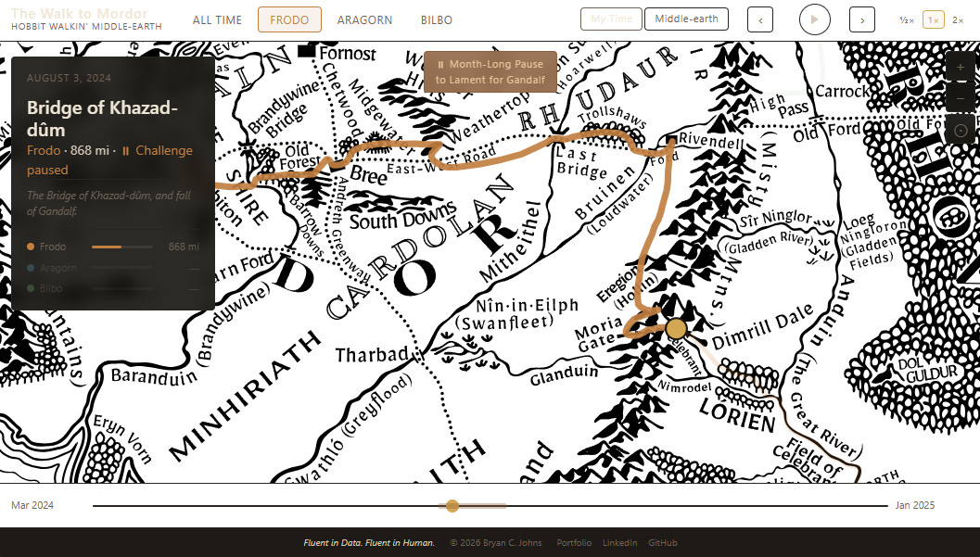Image resolution: width=980 pixels, height=557 pixels.
Task: Select the ALL TIME tab
Action: 217,20
